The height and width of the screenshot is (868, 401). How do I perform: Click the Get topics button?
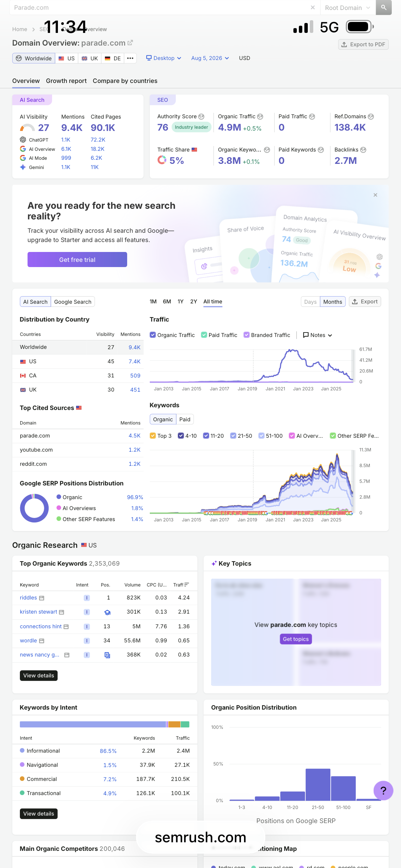[x=296, y=639]
